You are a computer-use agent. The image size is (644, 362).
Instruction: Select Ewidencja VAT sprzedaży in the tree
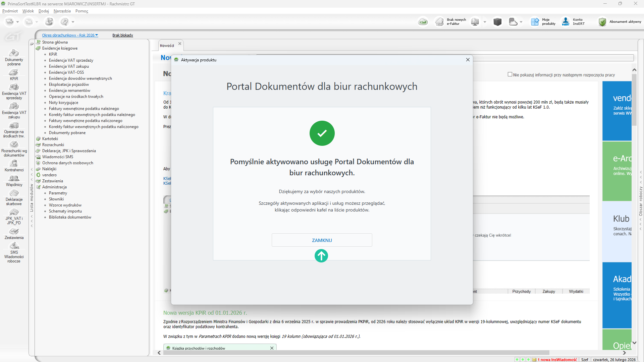coord(71,60)
